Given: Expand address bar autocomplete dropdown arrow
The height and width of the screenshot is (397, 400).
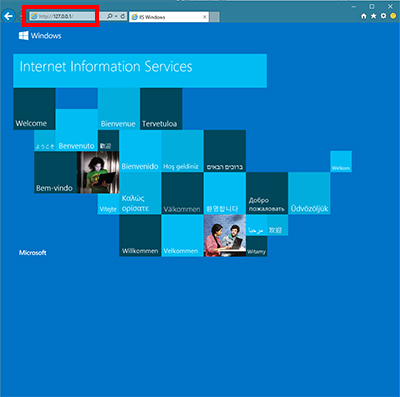Looking at the screenshot, I should click(116, 16).
